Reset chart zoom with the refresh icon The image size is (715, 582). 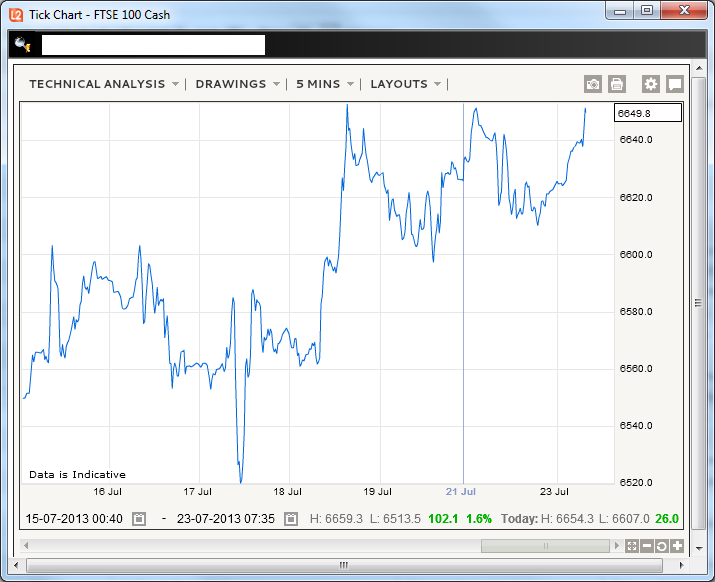tap(662, 546)
